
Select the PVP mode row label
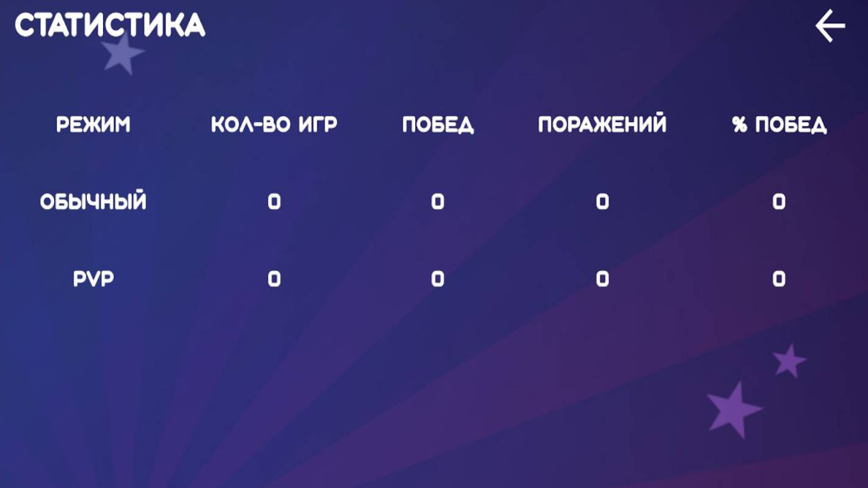click(93, 279)
